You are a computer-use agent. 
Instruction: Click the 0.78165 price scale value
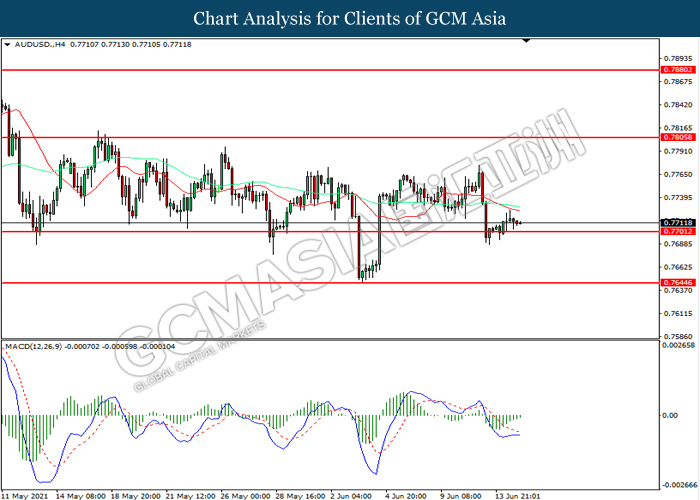[679, 128]
